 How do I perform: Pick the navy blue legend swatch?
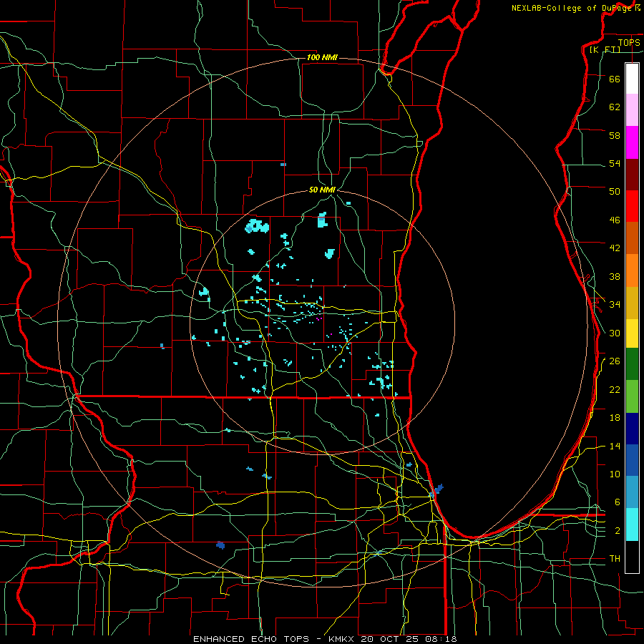point(632,429)
